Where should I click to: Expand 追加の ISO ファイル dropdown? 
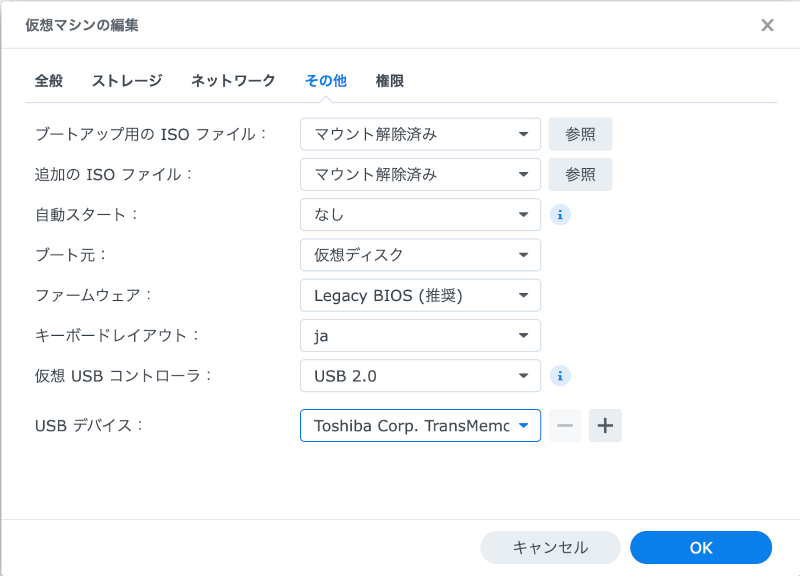pyautogui.click(x=420, y=174)
